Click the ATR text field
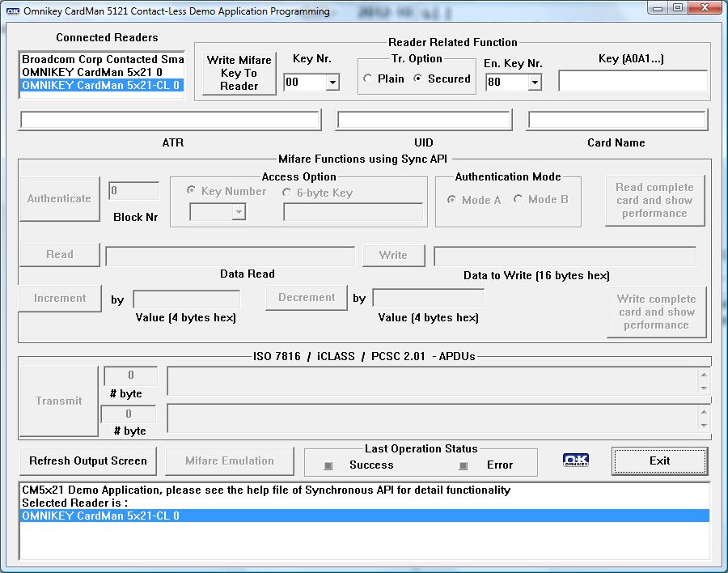 [170, 121]
